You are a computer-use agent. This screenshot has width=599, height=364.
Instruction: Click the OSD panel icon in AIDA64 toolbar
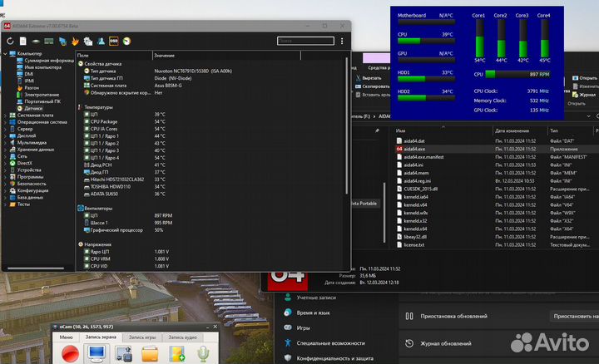tap(114, 41)
